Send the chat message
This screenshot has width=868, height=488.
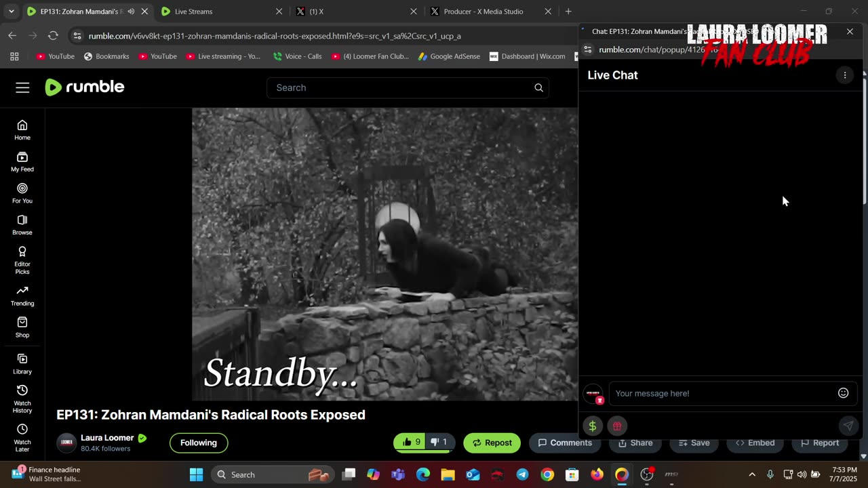848,426
